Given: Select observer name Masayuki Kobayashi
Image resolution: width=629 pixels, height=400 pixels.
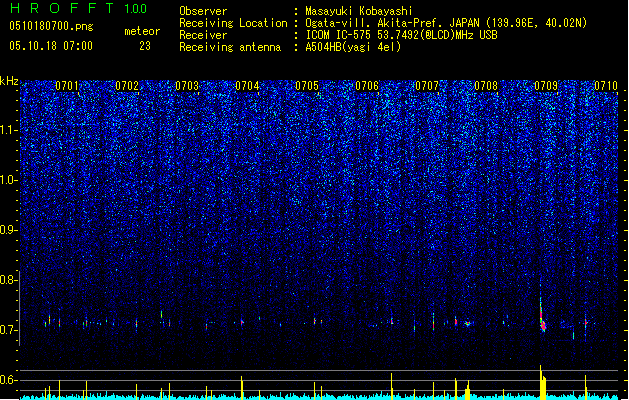Looking at the screenshot, I should pyautogui.click(x=359, y=11).
